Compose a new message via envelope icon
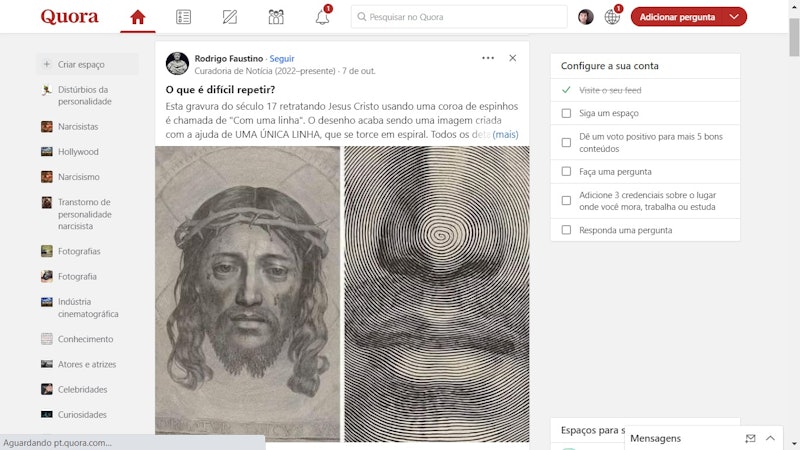This screenshot has height=450, width=800. [750, 438]
